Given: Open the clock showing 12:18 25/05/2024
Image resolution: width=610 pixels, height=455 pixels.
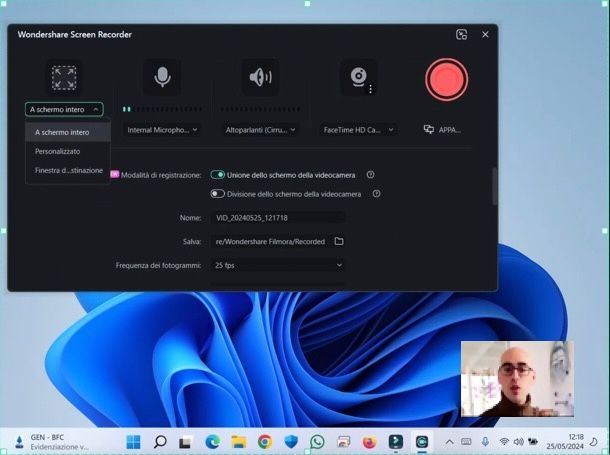Looking at the screenshot, I should pyautogui.click(x=565, y=442).
